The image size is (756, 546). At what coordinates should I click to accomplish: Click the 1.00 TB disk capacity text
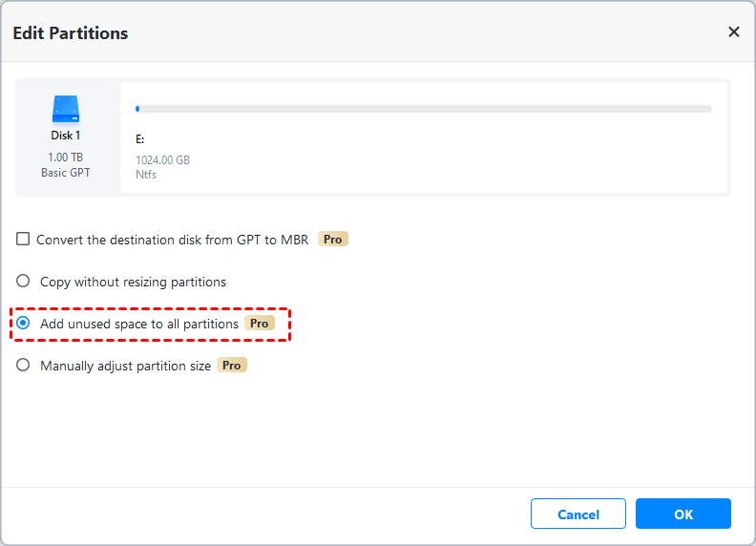click(x=67, y=157)
